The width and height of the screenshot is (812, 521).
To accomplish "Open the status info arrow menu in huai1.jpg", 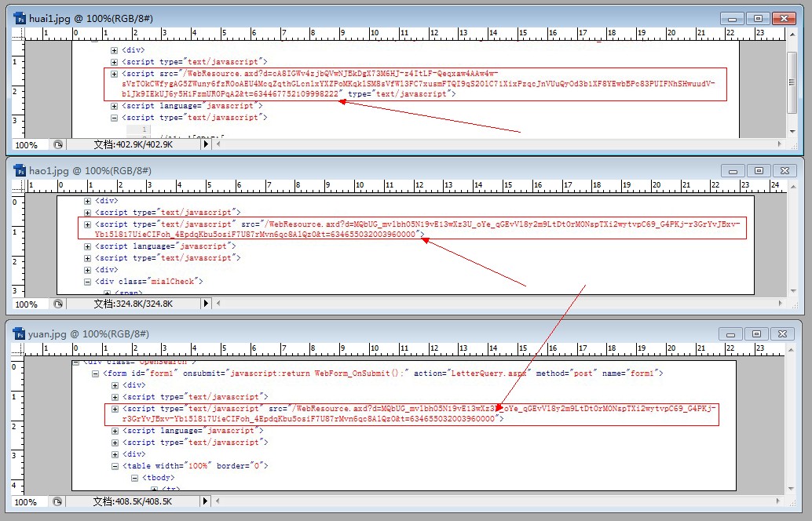I will click(207, 145).
